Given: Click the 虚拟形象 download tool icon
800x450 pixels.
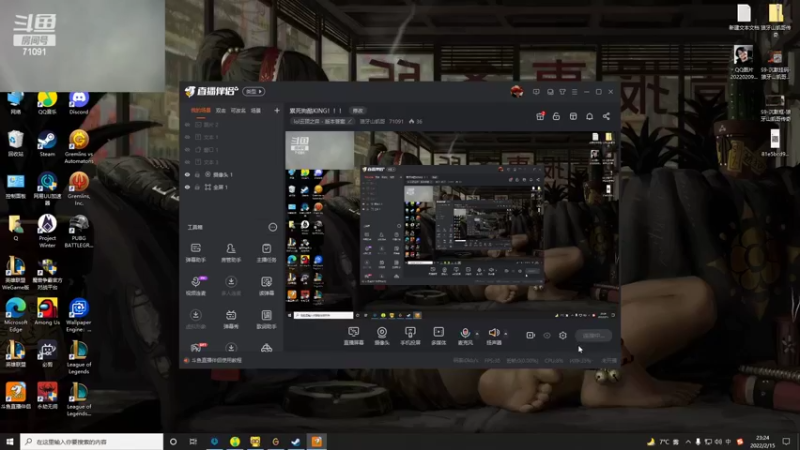Looking at the screenshot, I should [x=195, y=319].
